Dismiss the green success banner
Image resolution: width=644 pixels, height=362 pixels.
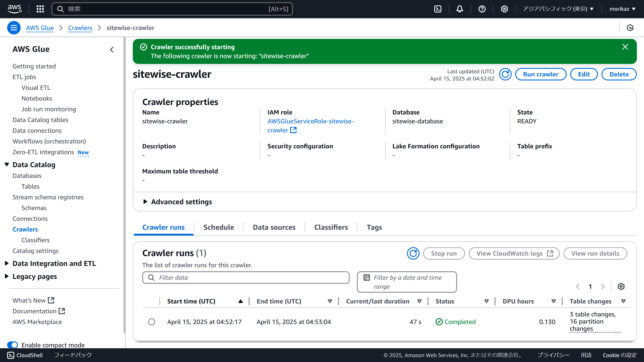point(625,47)
